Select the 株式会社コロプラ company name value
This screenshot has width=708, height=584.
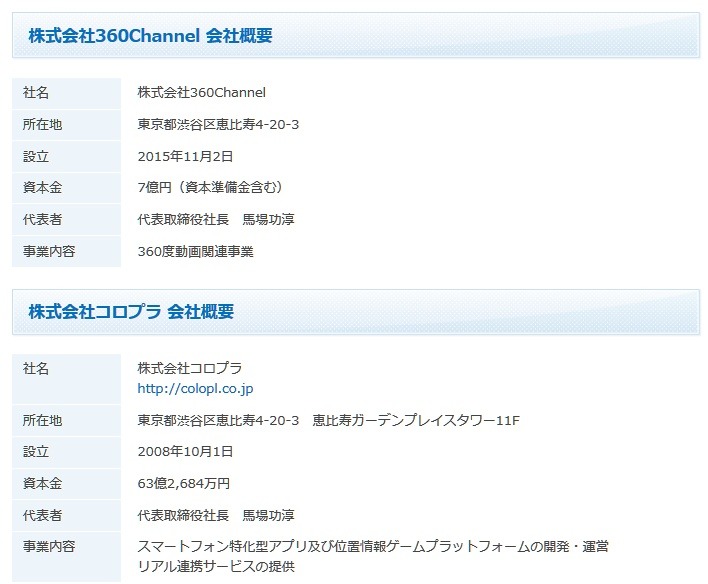(190, 369)
